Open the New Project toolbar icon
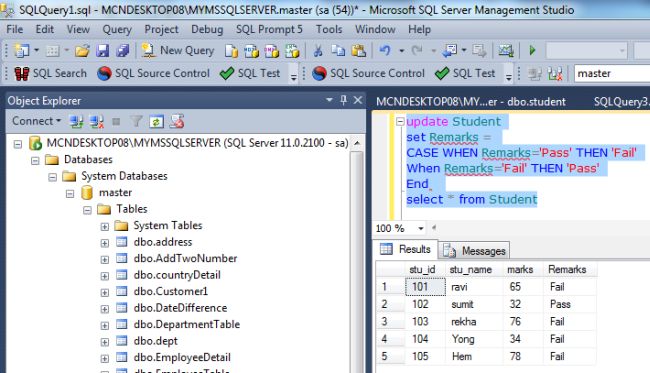Image resolution: width=650 pixels, height=373 pixels. click(x=21, y=51)
